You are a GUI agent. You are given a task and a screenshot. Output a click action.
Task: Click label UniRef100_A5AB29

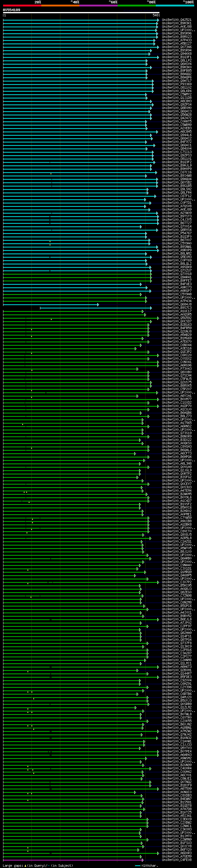(176, 335)
